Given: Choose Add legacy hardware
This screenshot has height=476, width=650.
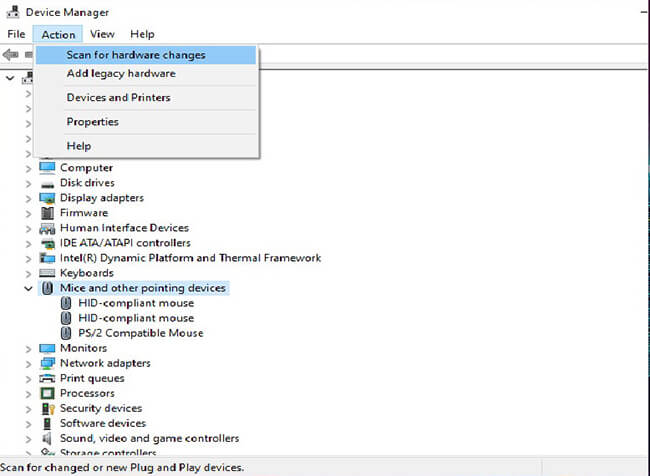Looking at the screenshot, I should pos(146,74).
